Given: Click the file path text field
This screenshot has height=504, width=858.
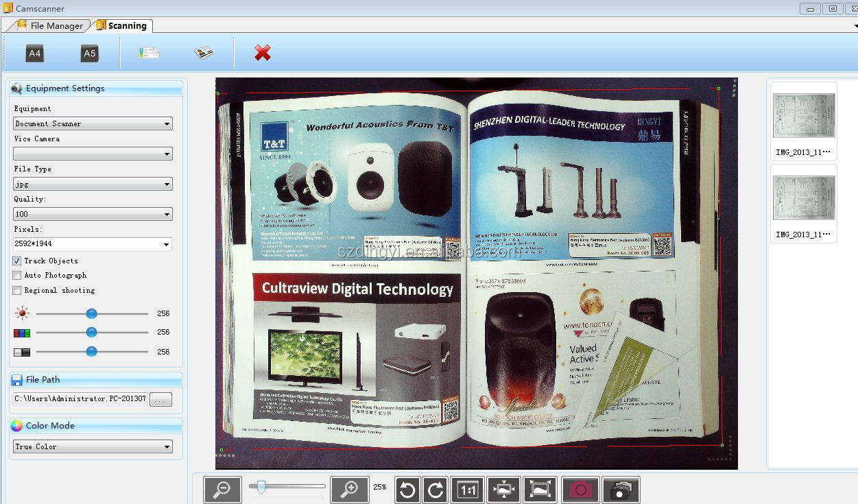Looking at the screenshot, I should [80, 399].
